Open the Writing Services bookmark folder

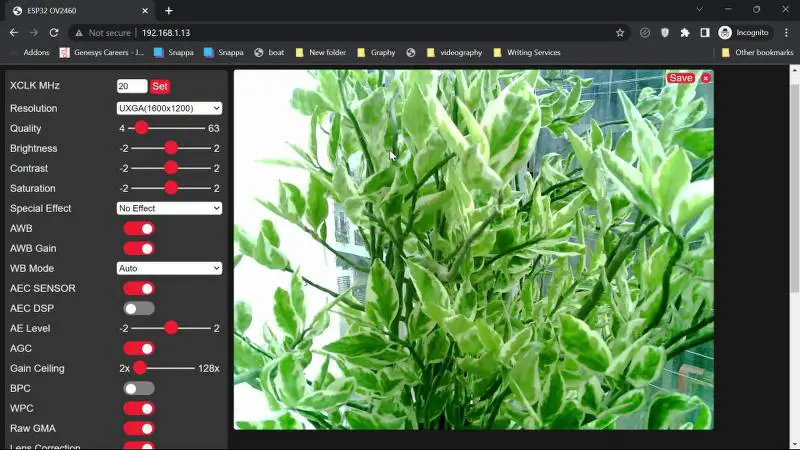(x=527, y=53)
